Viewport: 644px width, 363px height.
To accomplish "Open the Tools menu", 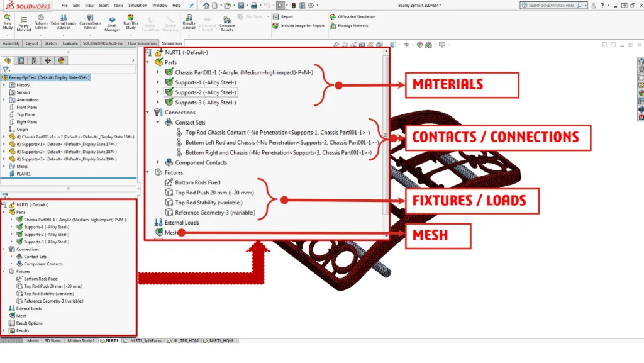I will (x=118, y=5).
